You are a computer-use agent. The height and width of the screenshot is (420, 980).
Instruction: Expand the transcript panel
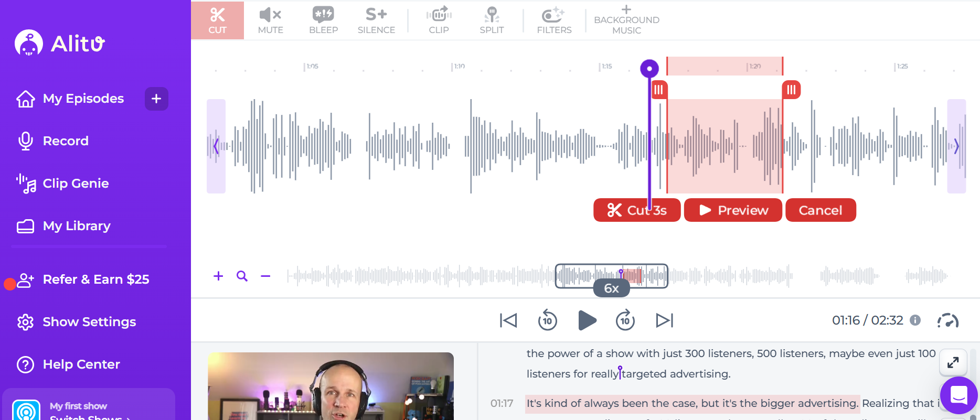[953, 362]
